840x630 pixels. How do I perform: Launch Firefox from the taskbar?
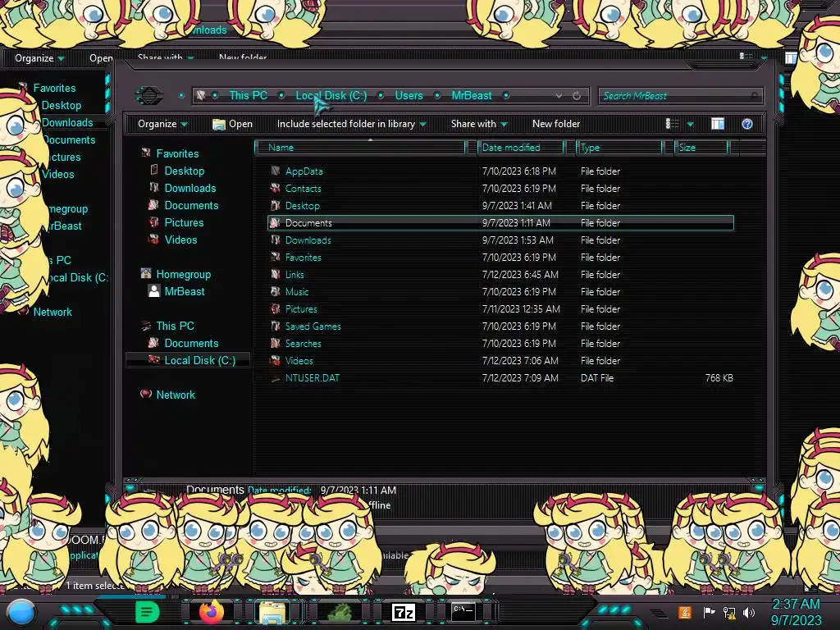(x=211, y=612)
